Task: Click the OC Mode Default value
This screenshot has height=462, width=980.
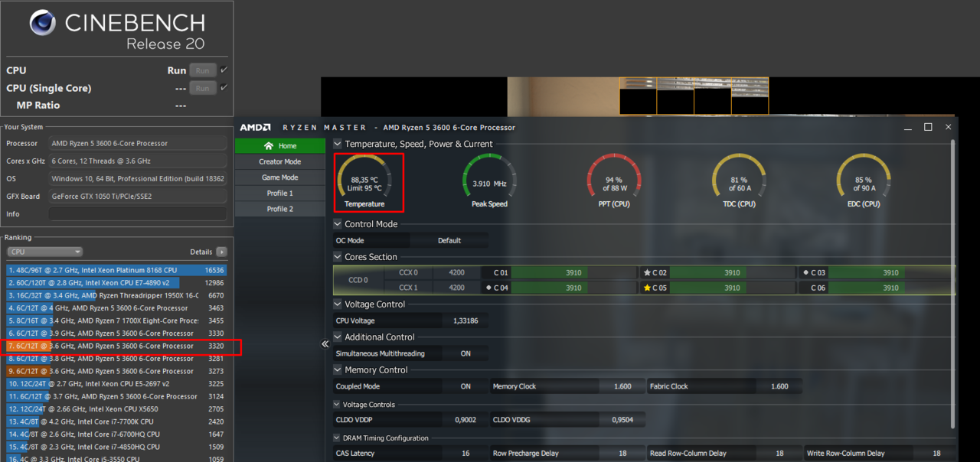Action: [x=449, y=240]
